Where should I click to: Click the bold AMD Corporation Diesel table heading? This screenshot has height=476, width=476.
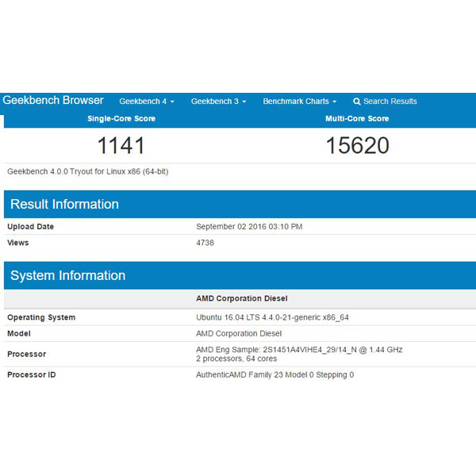pos(242,298)
